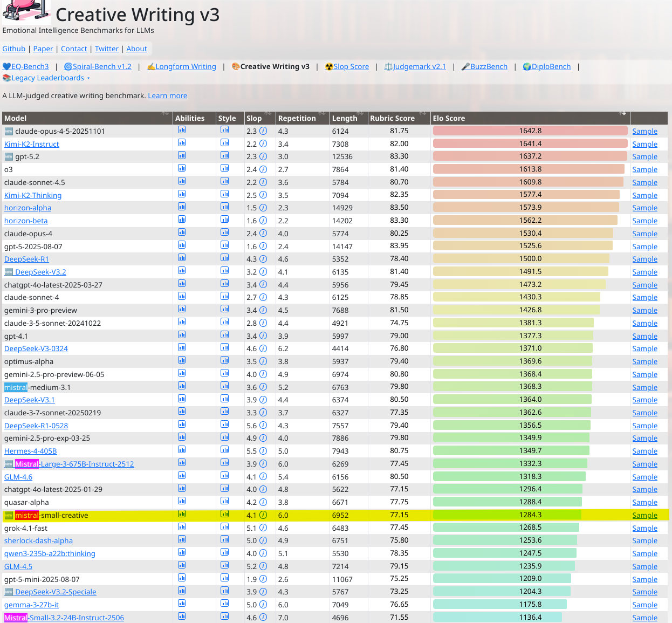The width and height of the screenshot is (672, 623).
Task: Switch to BuzzBench tab
Action: (x=484, y=67)
